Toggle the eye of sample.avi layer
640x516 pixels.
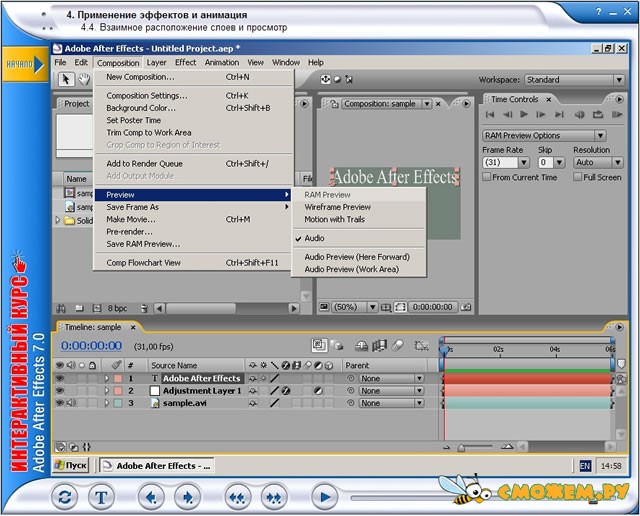tap(60, 403)
